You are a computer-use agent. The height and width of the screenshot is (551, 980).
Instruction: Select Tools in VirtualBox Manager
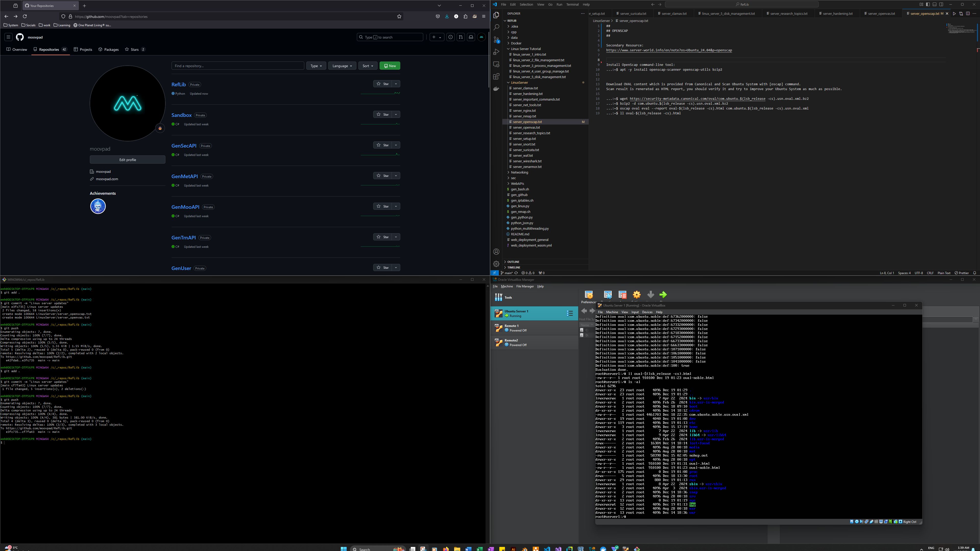coord(534,297)
